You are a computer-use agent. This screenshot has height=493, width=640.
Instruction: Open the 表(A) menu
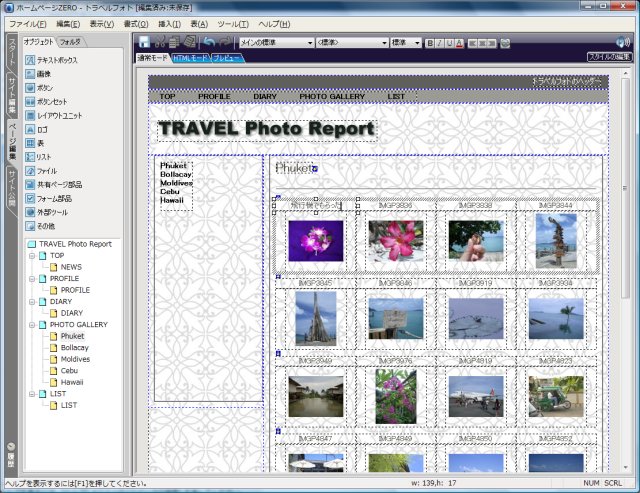coord(199,24)
